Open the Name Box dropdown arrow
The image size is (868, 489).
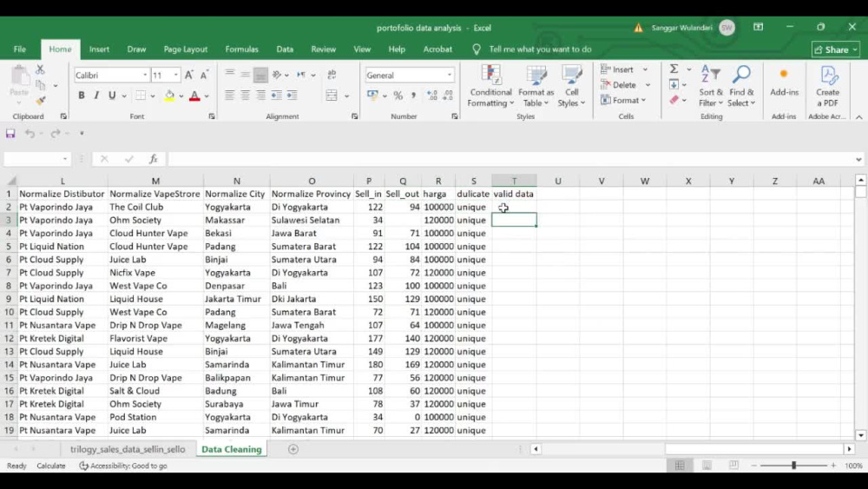pyautogui.click(x=65, y=159)
